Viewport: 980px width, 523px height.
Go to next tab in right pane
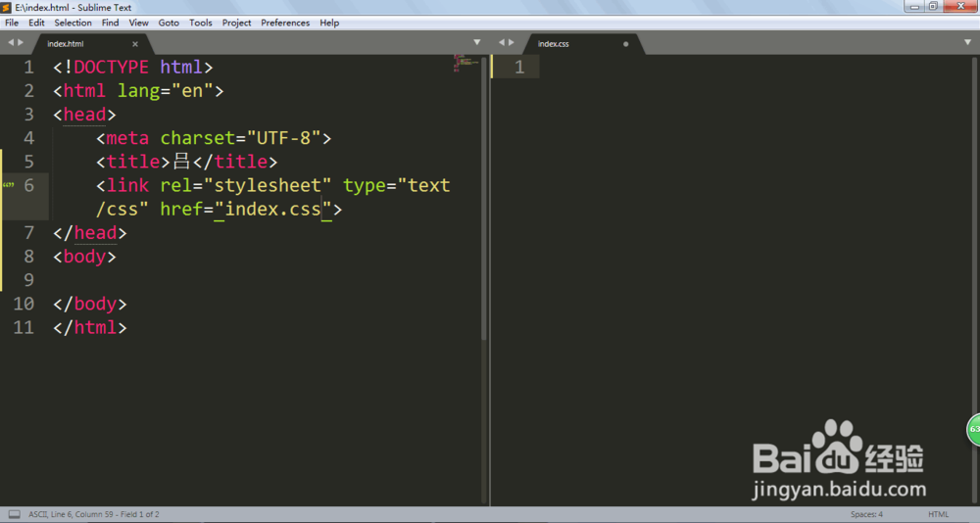tap(512, 42)
